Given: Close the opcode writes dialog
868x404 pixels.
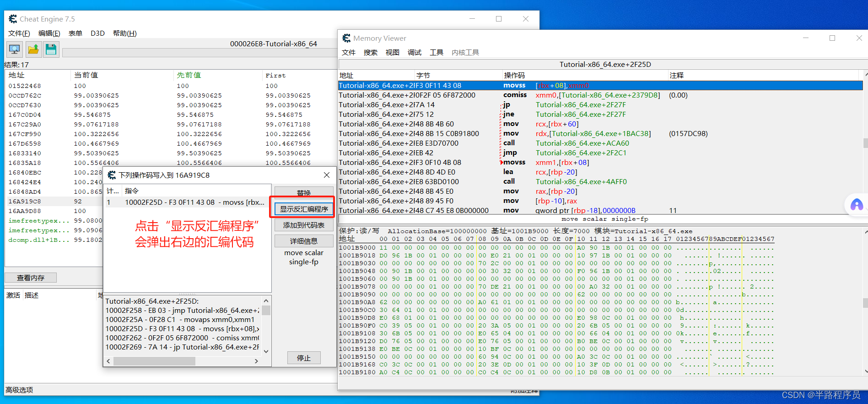Looking at the screenshot, I should [x=327, y=175].
